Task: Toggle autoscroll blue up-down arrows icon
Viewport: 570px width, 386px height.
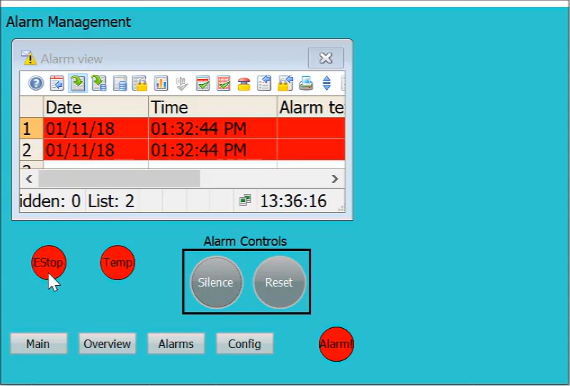Action: click(x=326, y=83)
